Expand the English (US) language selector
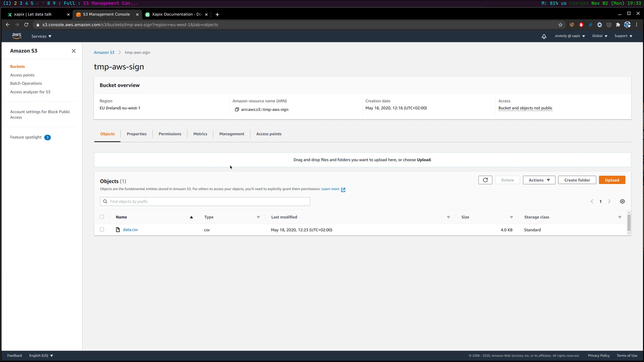 tap(41, 356)
